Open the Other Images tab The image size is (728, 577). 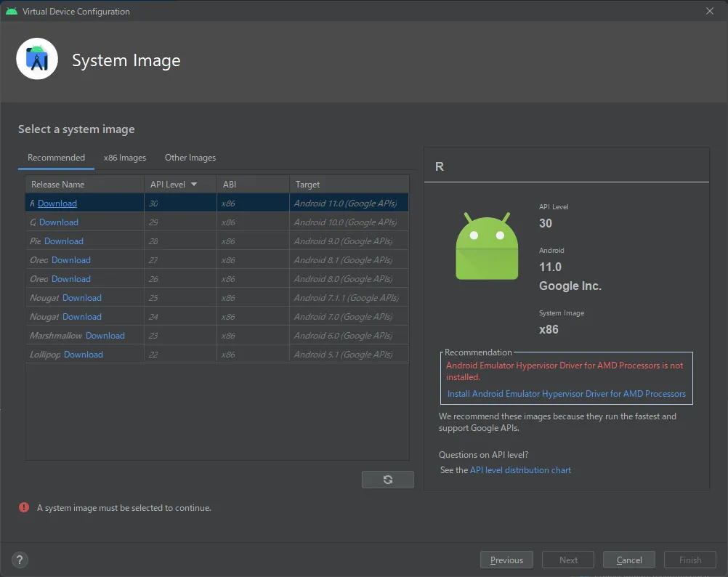coord(190,158)
